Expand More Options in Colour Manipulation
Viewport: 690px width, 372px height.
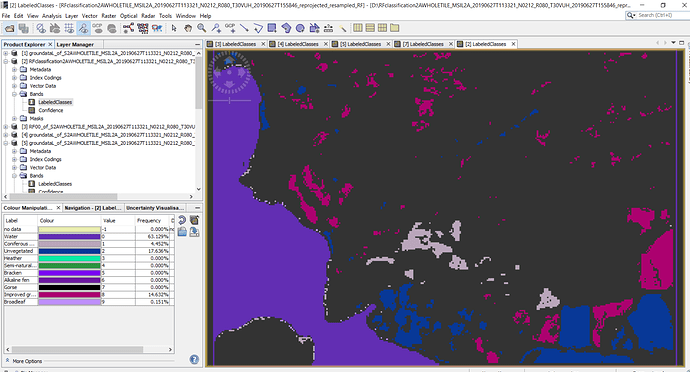24,361
